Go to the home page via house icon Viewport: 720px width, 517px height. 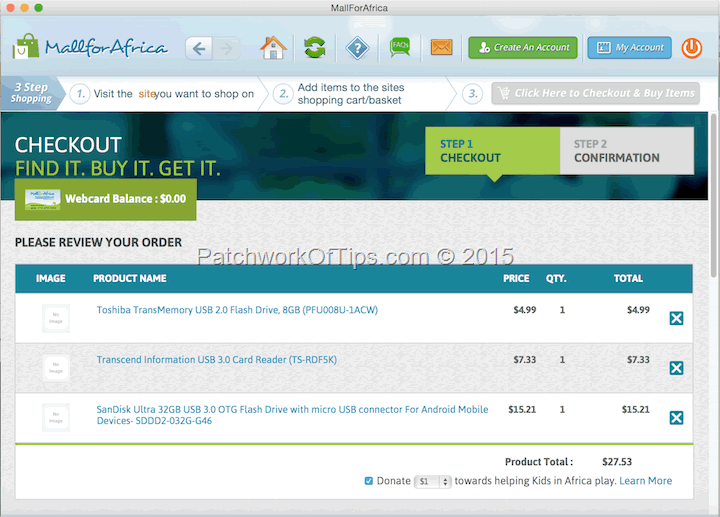click(x=273, y=48)
